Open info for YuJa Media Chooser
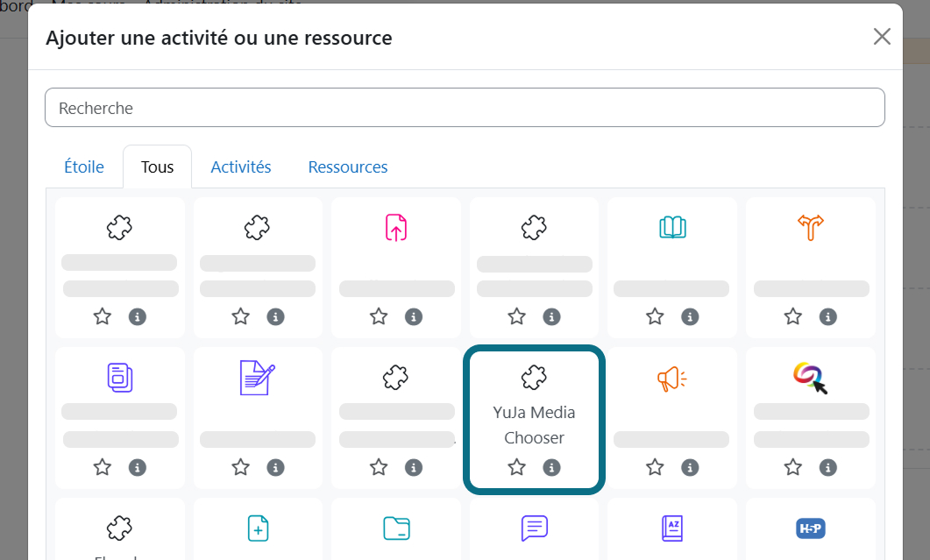This screenshot has width=930, height=560. (x=551, y=467)
